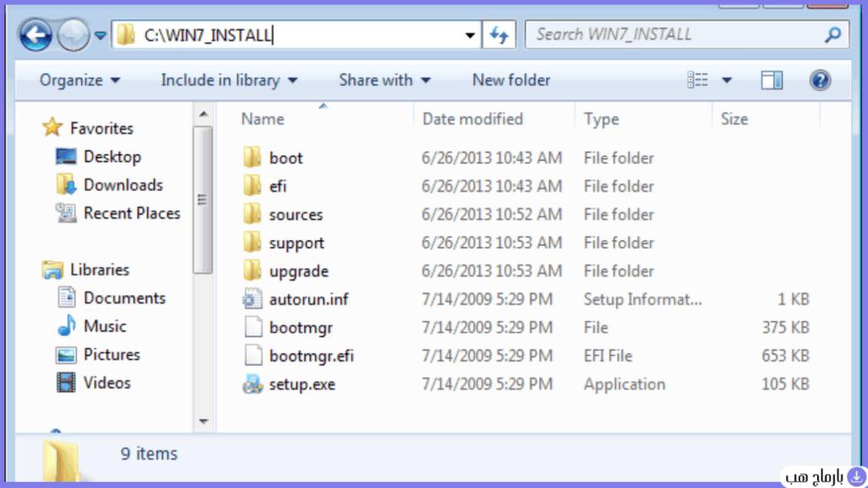Click the Recent Places icon
Screen dimensions: 868x488
(66, 213)
